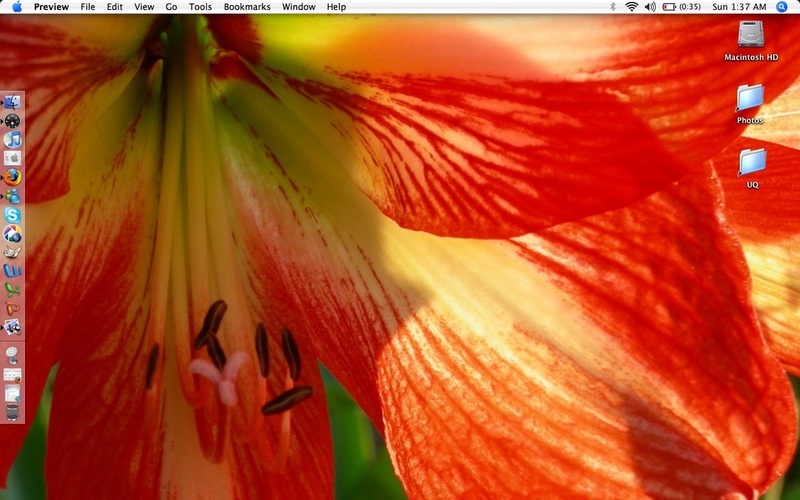
Task: Open the View menu
Action: 144,7
